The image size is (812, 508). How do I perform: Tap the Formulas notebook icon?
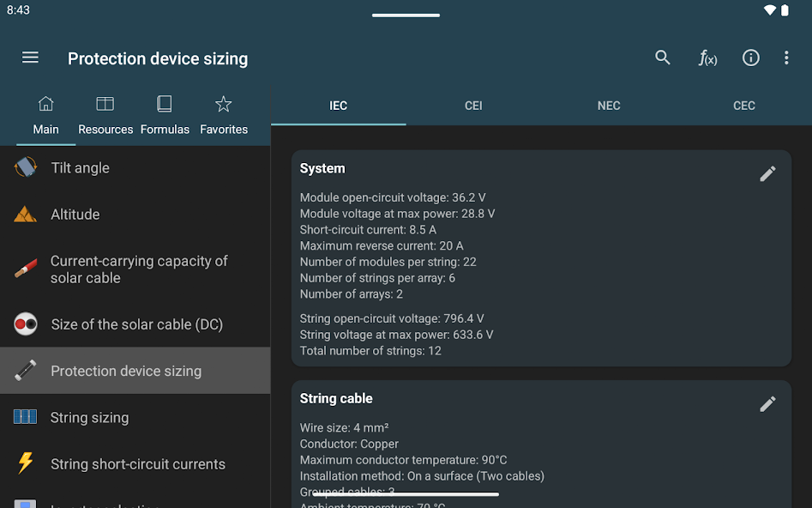(164, 104)
